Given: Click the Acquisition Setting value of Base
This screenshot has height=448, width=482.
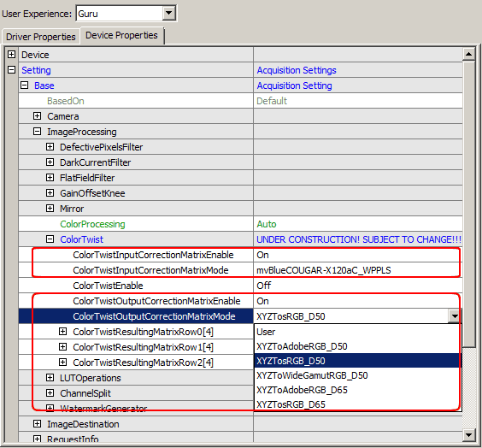Looking at the screenshot, I should coord(295,85).
